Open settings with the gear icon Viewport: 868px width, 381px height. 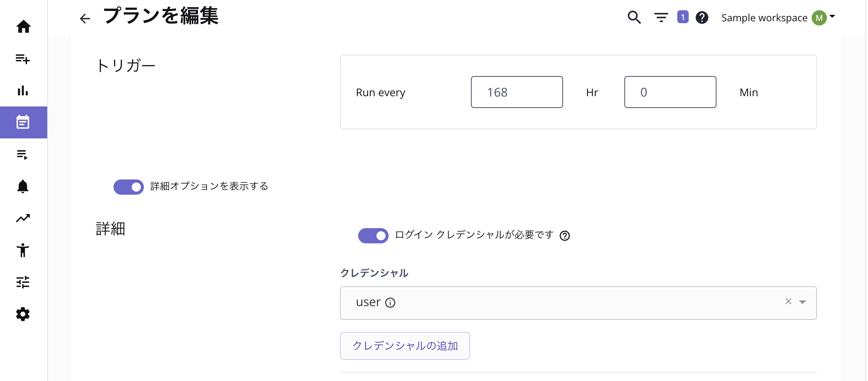[x=23, y=314]
